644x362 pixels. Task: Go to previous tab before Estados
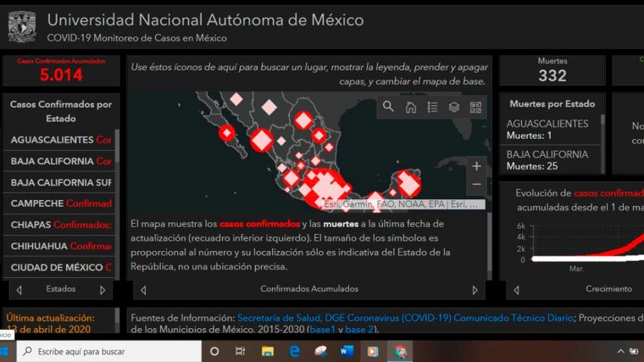(19, 289)
